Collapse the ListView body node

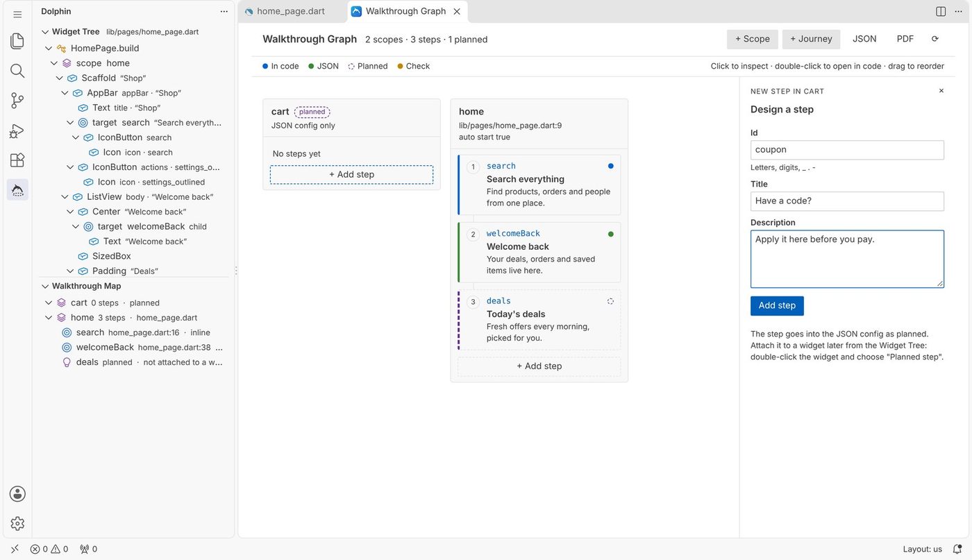pyautogui.click(x=65, y=196)
